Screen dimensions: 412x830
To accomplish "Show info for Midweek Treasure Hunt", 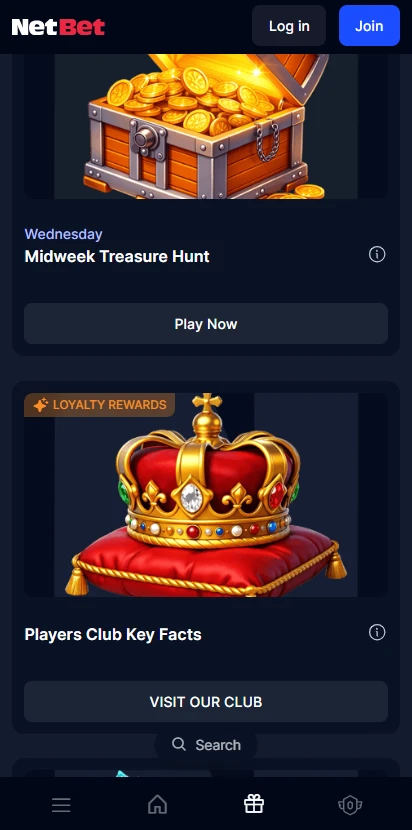I will [x=377, y=255].
